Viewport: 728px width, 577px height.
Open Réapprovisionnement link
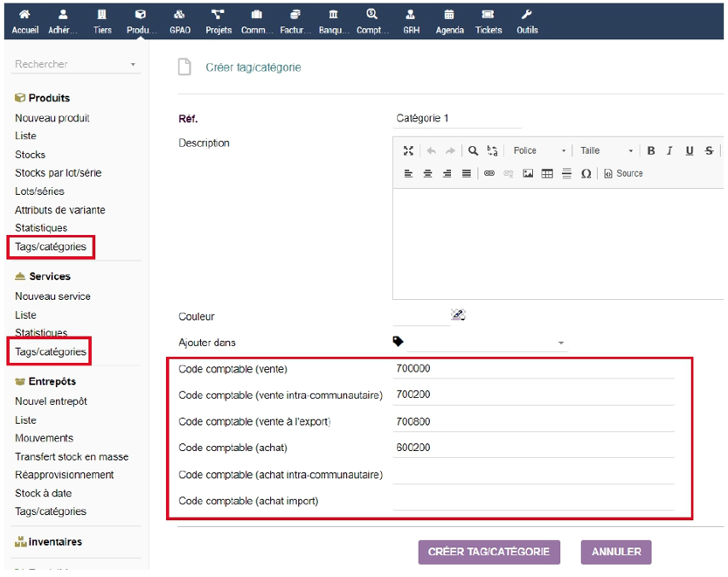click(64, 475)
